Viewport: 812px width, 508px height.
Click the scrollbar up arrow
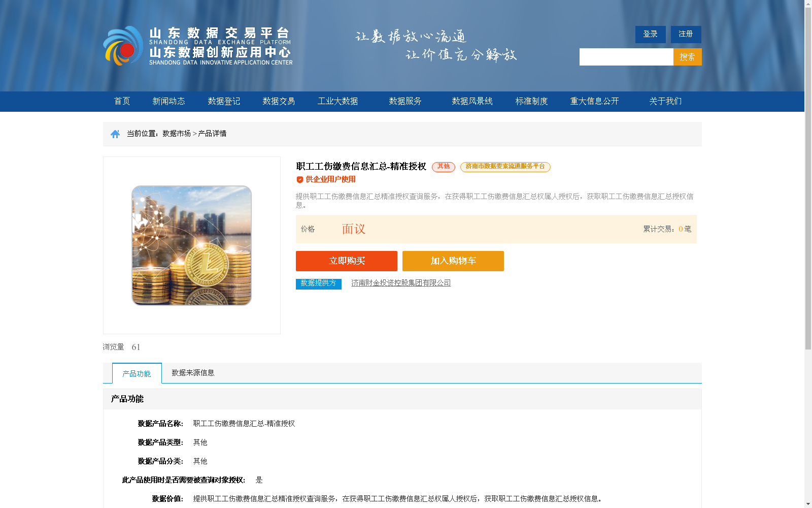pos(808,4)
